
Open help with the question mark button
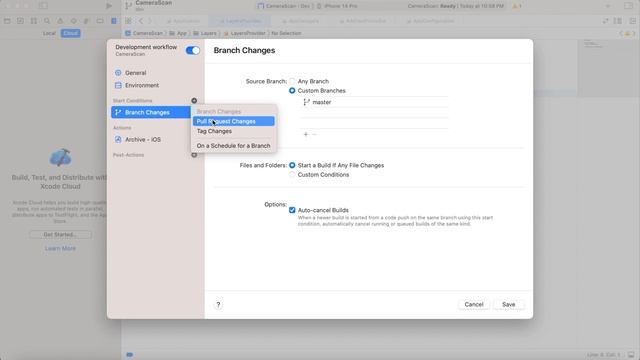(218, 304)
